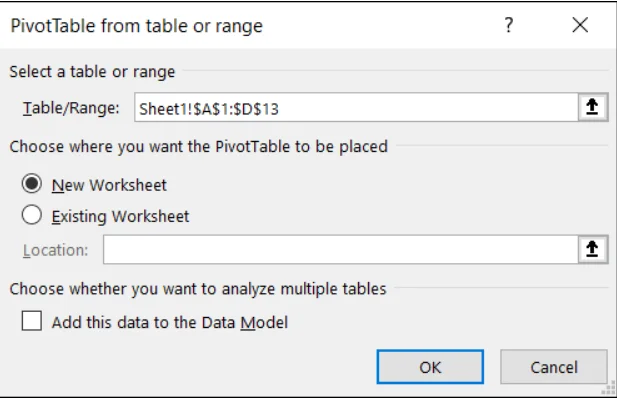Screen dimensions: 617x401
Task: Click the New Worksheet option label
Action: click(x=110, y=185)
